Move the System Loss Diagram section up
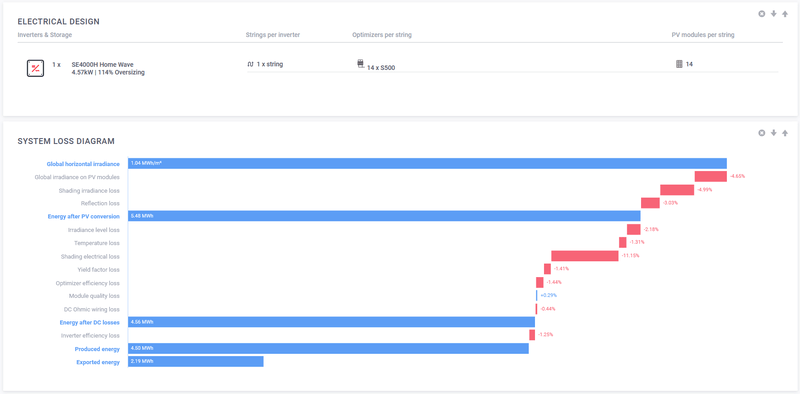 tap(785, 133)
